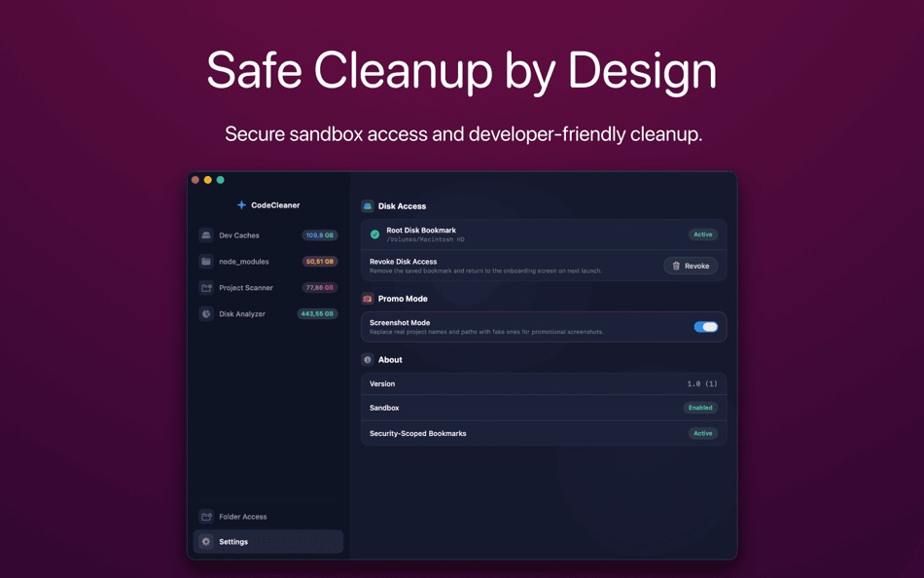Viewport: 924px width, 578px height.
Task: Click the green checkmark beside Root Disk Bookmark
Action: (x=373, y=235)
